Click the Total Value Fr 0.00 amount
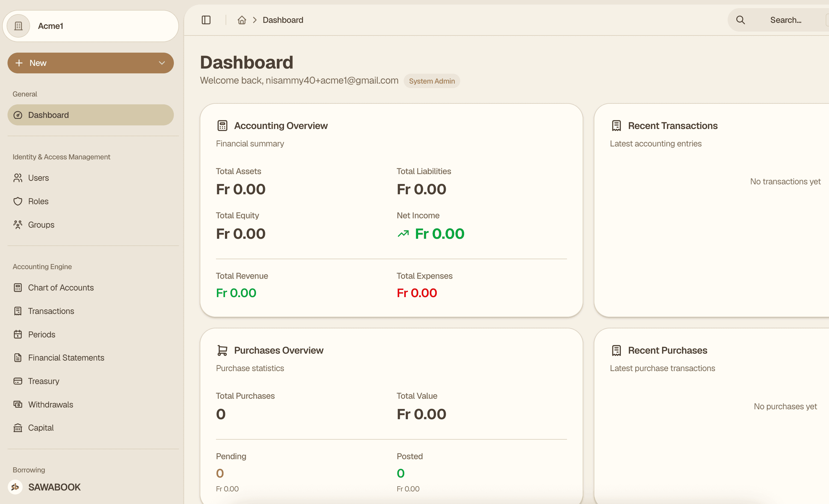 click(x=421, y=414)
